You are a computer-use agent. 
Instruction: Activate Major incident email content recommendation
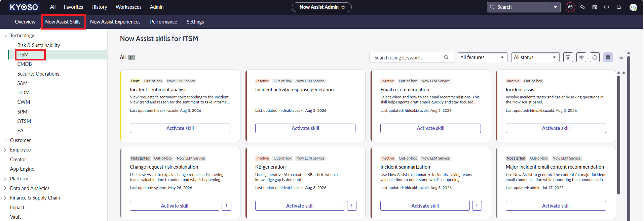[556, 206]
